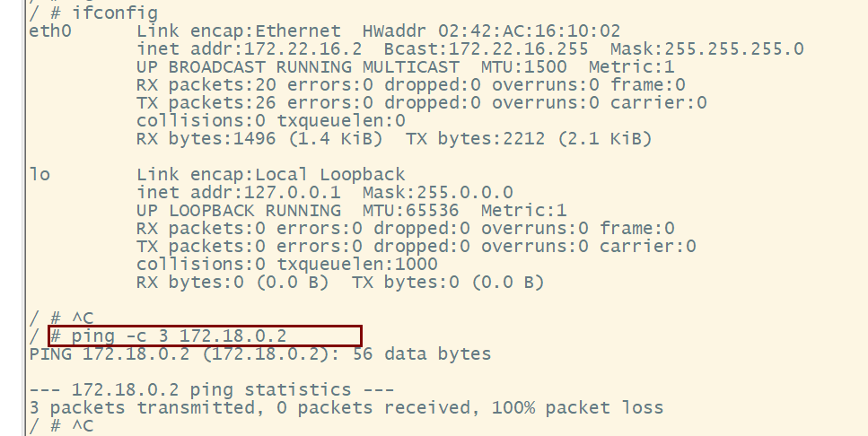This screenshot has height=436, width=868.
Task: Click the 56 data bytes text
Action: pyautogui.click(x=421, y=354)
